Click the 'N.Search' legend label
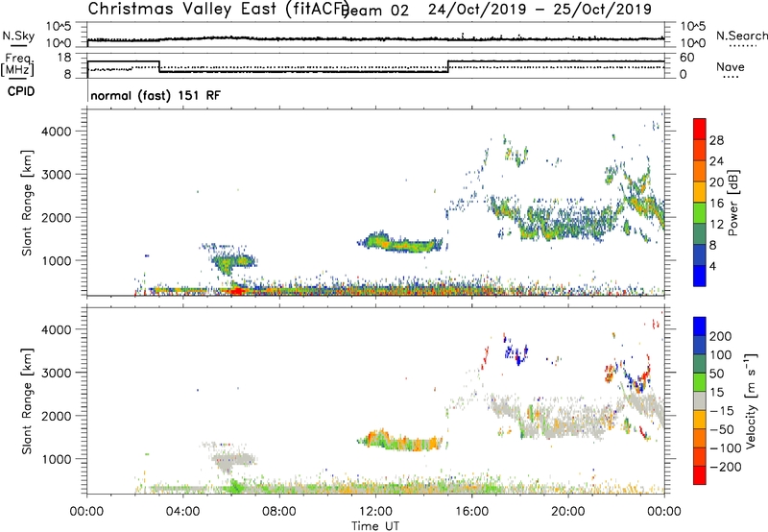 pos(741,36)
